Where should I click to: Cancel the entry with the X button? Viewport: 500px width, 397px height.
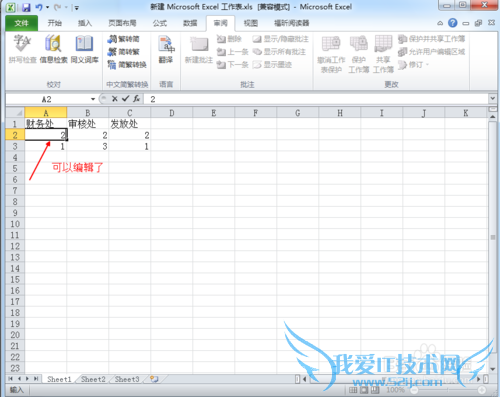click(115, 99)
